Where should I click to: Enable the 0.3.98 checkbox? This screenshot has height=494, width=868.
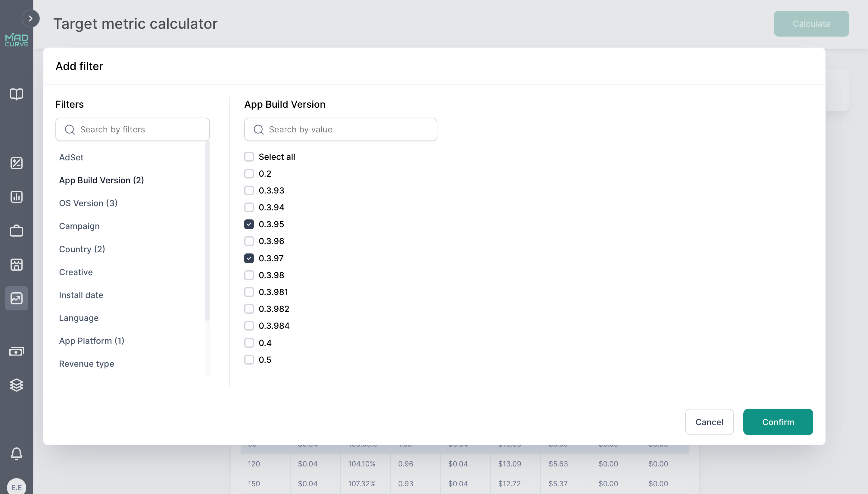(249, 275)
